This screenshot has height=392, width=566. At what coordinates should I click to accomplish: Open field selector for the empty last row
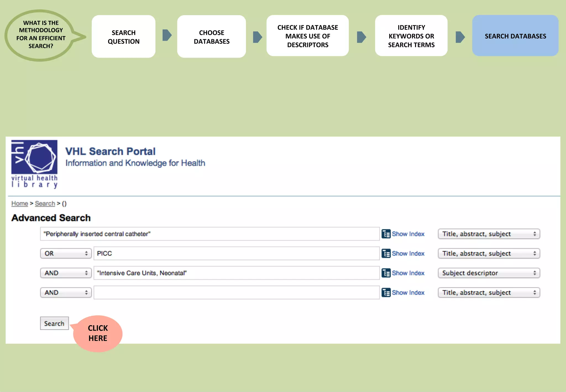coord(489,292)
